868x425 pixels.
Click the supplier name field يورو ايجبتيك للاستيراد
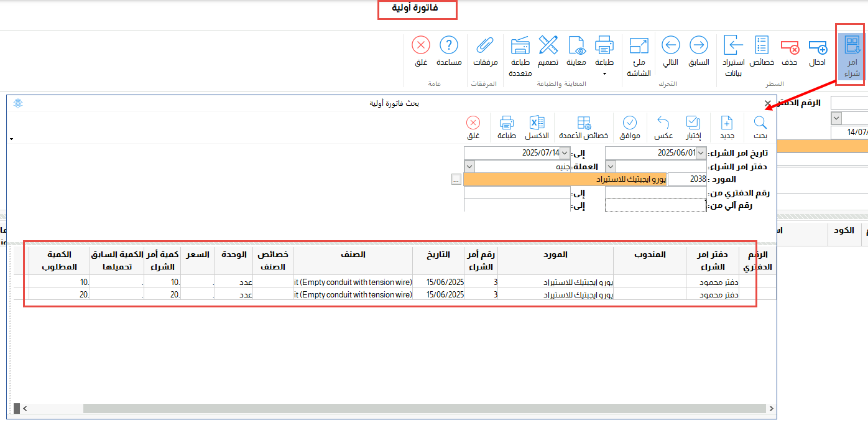click(x=565, y=179)
